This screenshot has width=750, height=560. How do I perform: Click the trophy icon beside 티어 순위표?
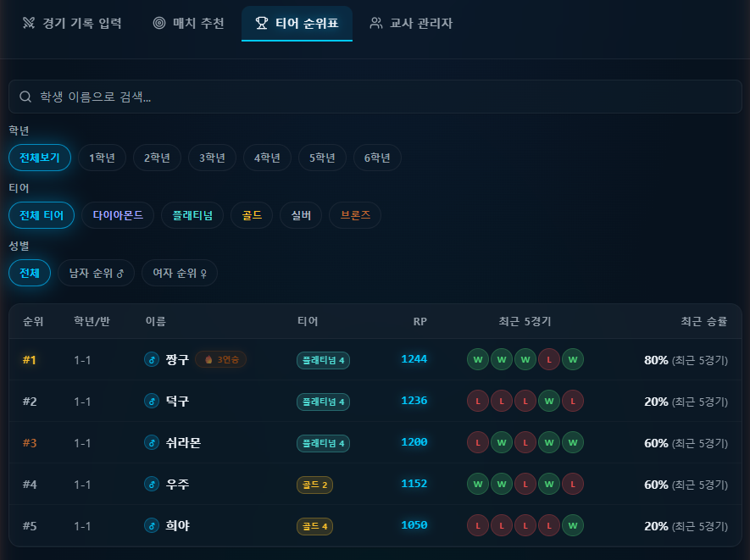point(262,23)
